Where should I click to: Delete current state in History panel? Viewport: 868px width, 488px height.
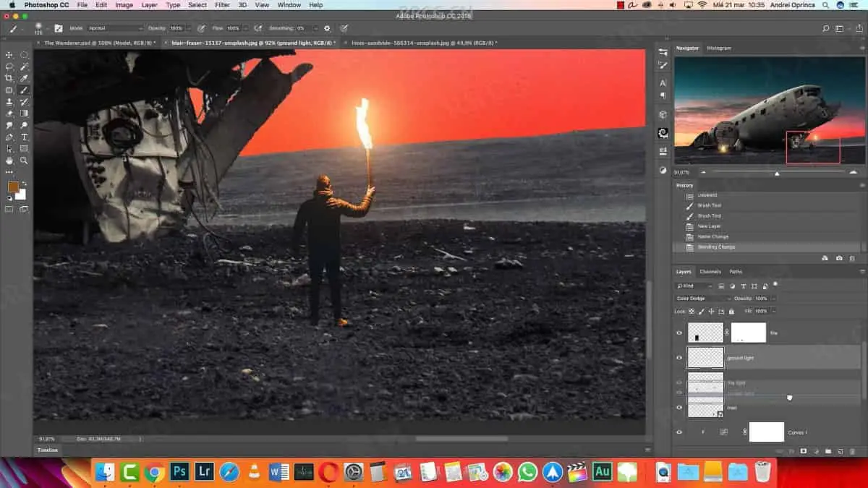(853, 258)
